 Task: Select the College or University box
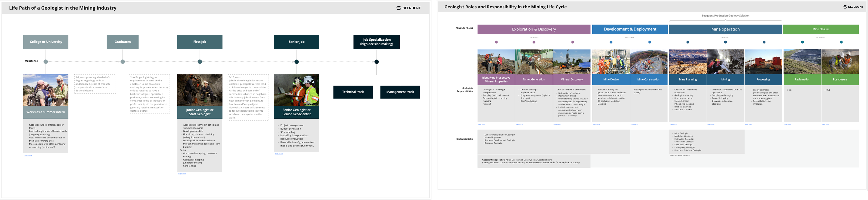[x=46, y=42]
